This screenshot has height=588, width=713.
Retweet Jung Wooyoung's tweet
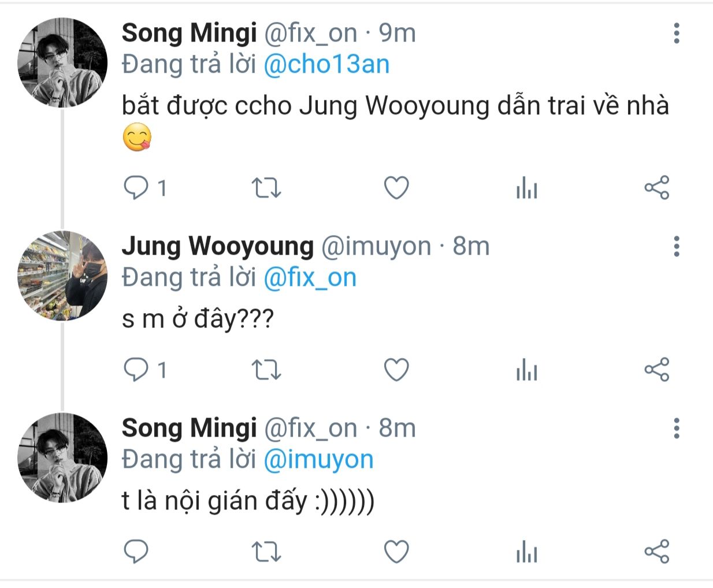point(266,370)
